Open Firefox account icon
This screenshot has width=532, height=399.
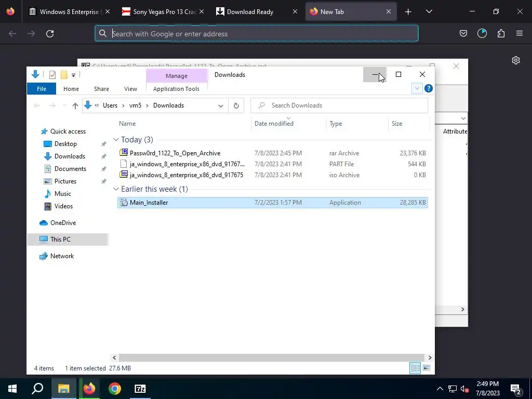click(x=482, y=33)
